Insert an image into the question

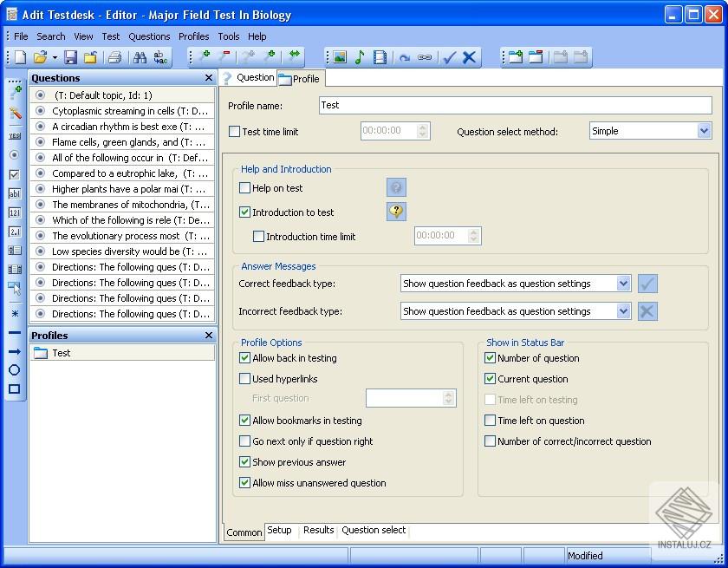[x=338, y=56]
